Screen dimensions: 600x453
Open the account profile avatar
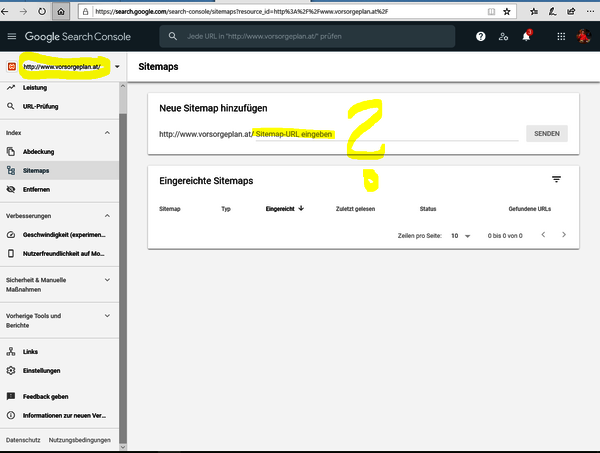tap(584, 36)
